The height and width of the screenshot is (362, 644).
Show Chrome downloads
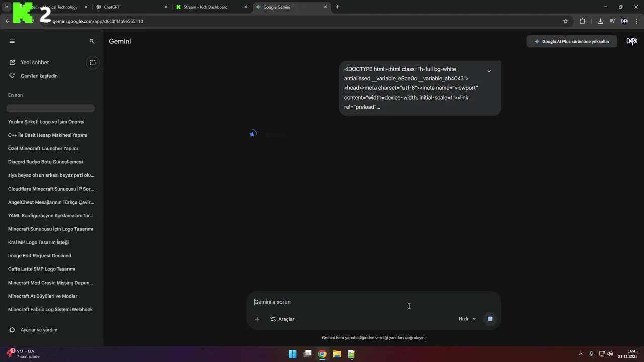click(x=600, y=21)
